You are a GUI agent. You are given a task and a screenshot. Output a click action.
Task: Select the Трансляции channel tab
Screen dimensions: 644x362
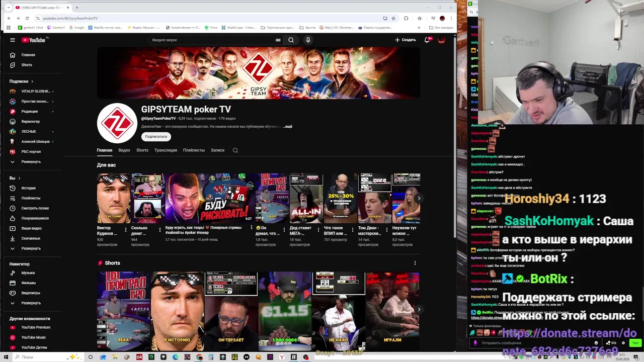(x=166, y=150)
